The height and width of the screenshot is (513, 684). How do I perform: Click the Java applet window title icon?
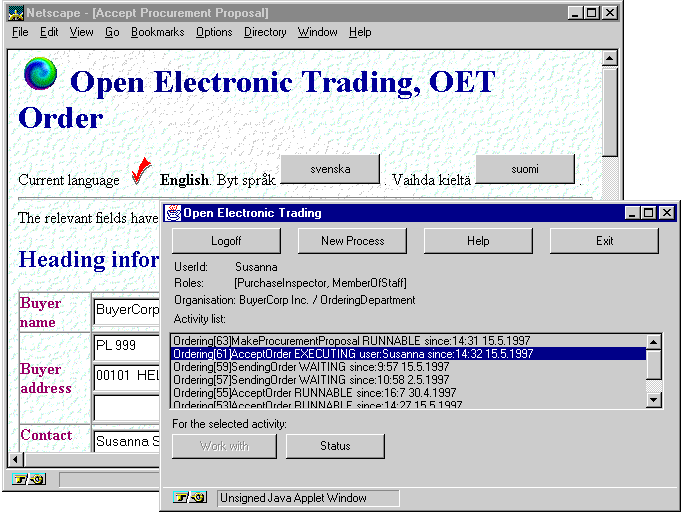coord(173,213)
